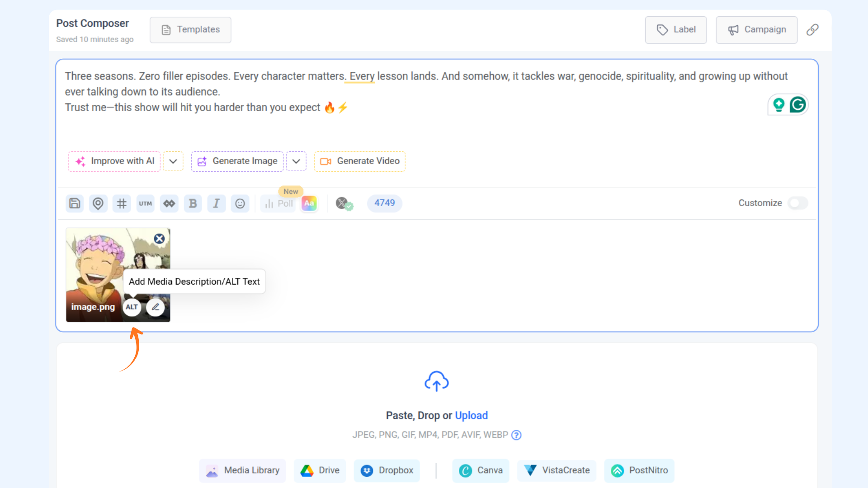This screenshot has height=488, width=868.
Task: Toggle bold text formatting
Action: click(x=193, y=203)
